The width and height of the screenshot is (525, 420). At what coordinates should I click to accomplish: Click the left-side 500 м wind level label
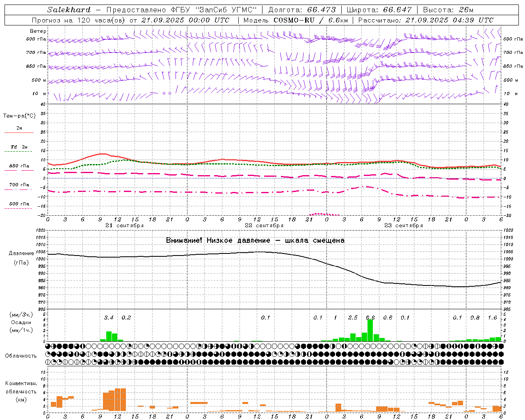point(39,80)
